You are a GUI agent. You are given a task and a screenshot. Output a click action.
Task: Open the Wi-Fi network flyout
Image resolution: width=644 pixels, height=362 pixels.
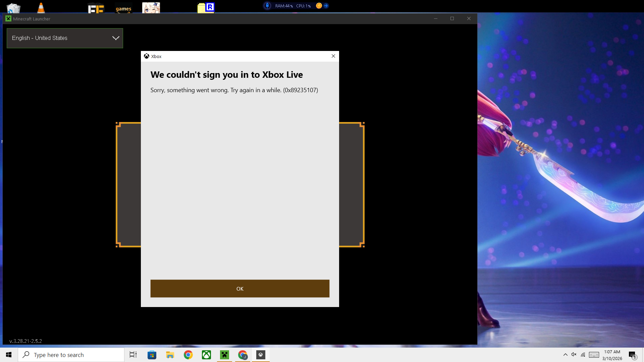pos(583,355)
